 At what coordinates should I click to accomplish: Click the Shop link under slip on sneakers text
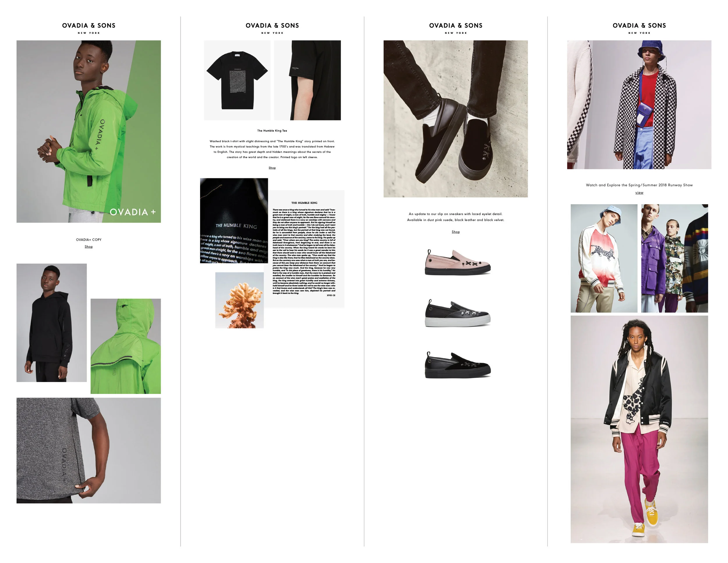pyautogui.click(x=456, y=232)
